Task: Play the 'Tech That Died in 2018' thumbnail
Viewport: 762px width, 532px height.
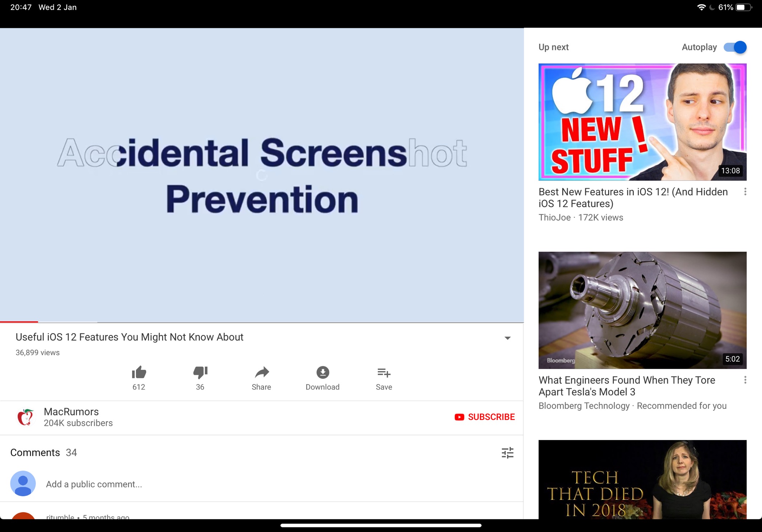Action: coord(642,479)
